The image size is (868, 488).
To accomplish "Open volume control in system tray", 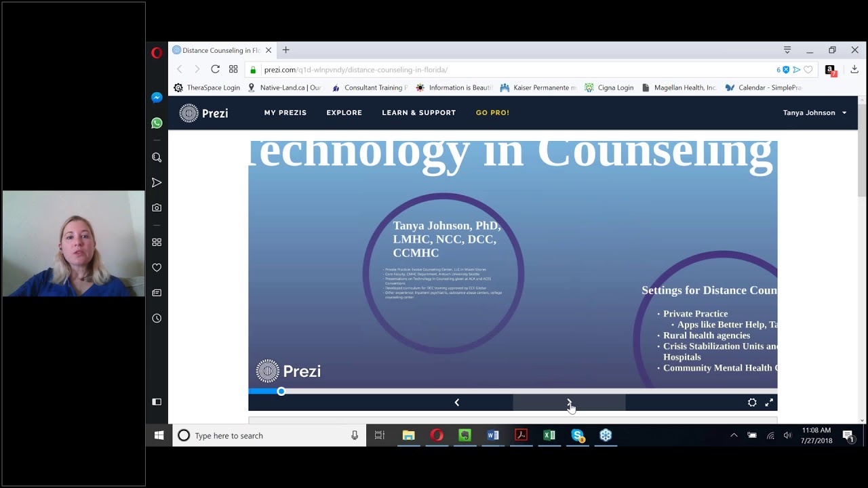I will 787,435.
